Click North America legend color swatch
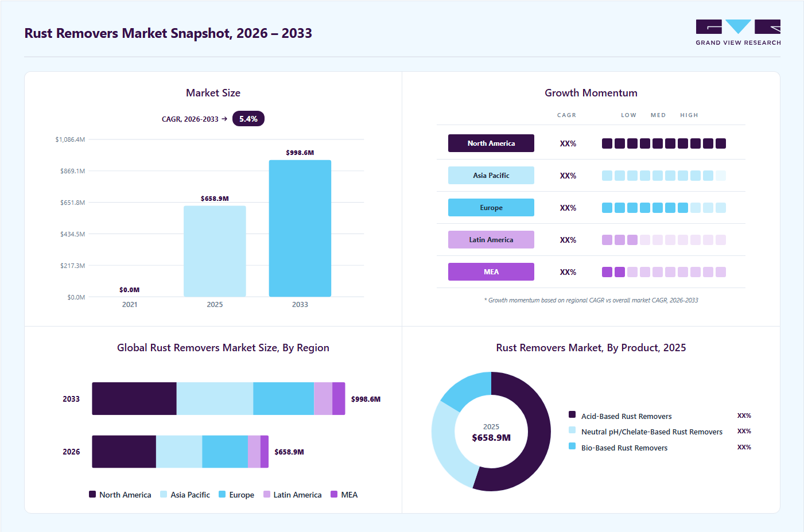Image resolution: width=804 pixels, height=532 pixels. (92, 494)
